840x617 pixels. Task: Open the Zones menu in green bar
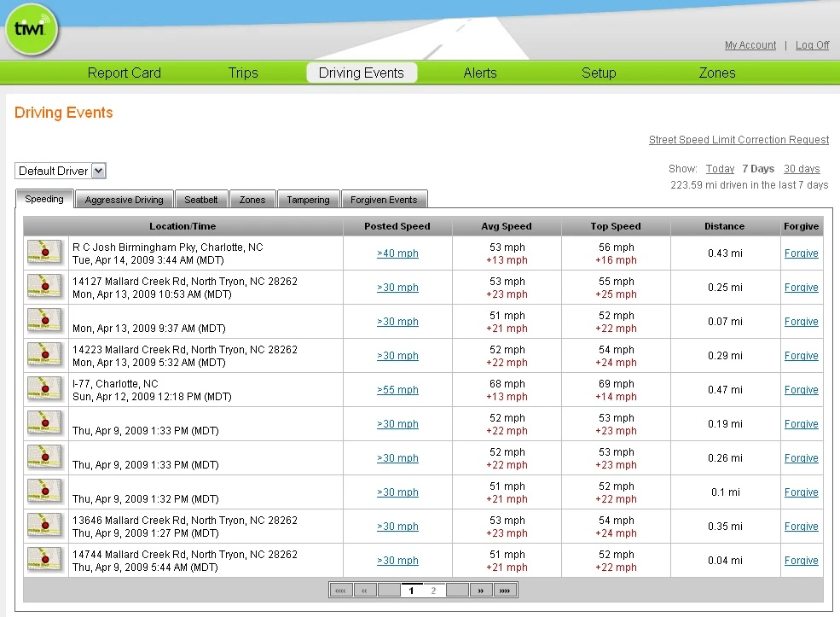tap(717, 73)
